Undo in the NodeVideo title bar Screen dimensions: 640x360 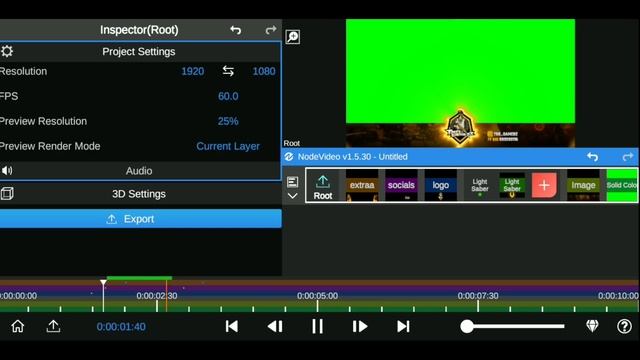tap(592, 157)
